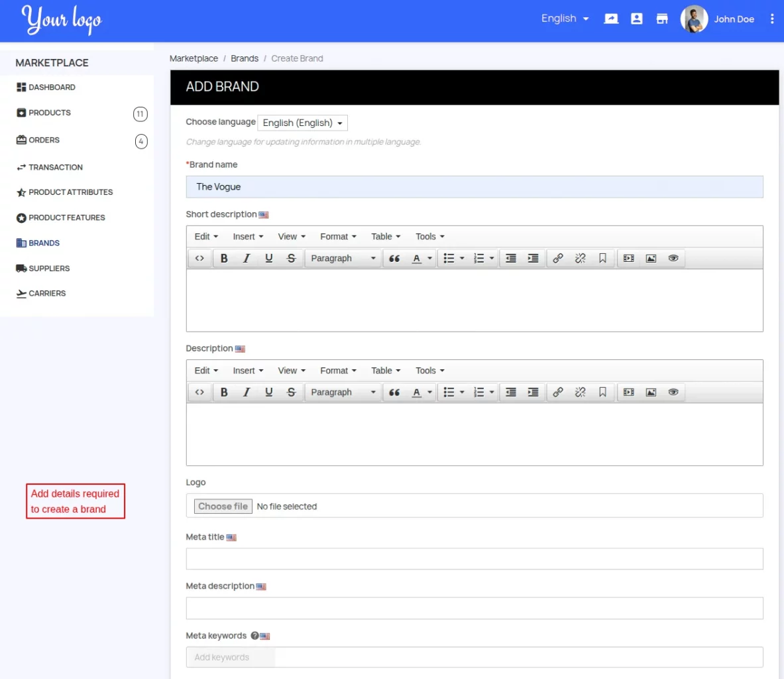Toggle Strikethrough in Description editor toolbar
Viewport: 784px width, 679px height.
(x=291, y=393)
